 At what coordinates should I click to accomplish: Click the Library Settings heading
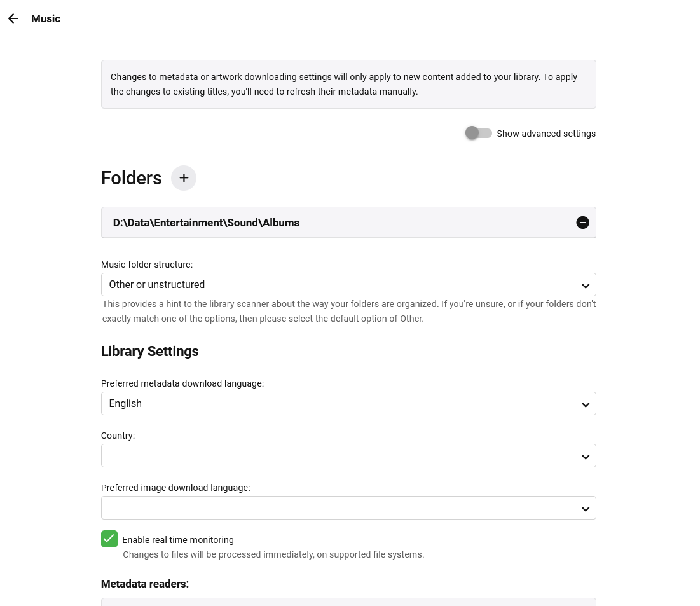point(150,351)
